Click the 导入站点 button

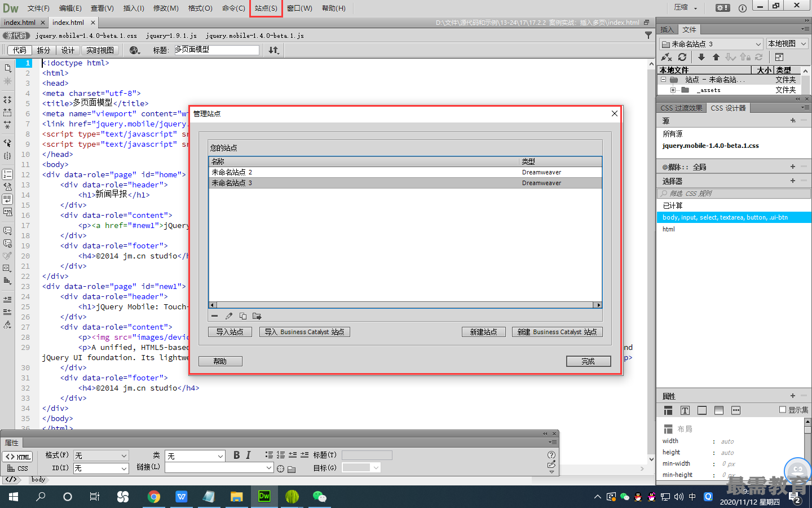tap(230, 332)
